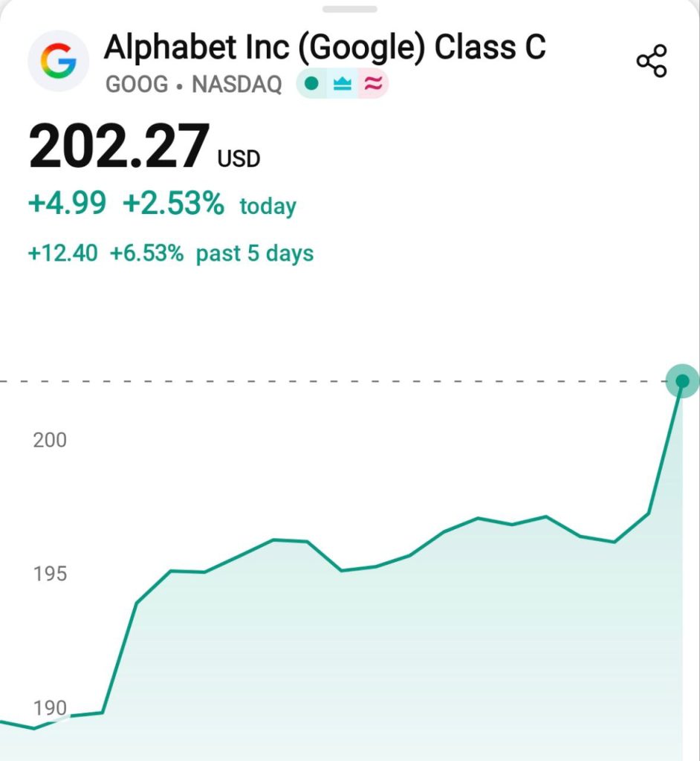The image size is (700, 761).
Task: Tap the NASDAQ exchange label
Action: [237, 85]
